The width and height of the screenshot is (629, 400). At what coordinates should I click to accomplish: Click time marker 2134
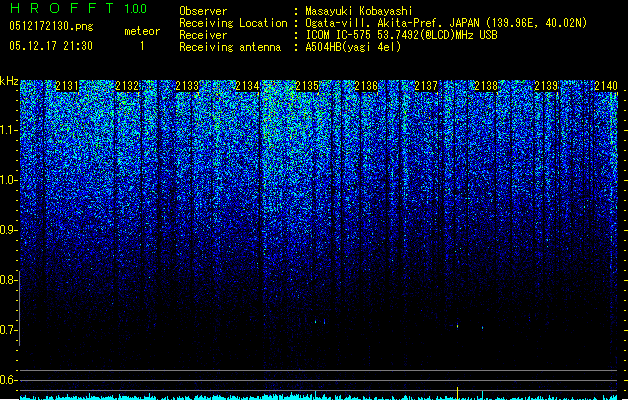coord(247,86)
